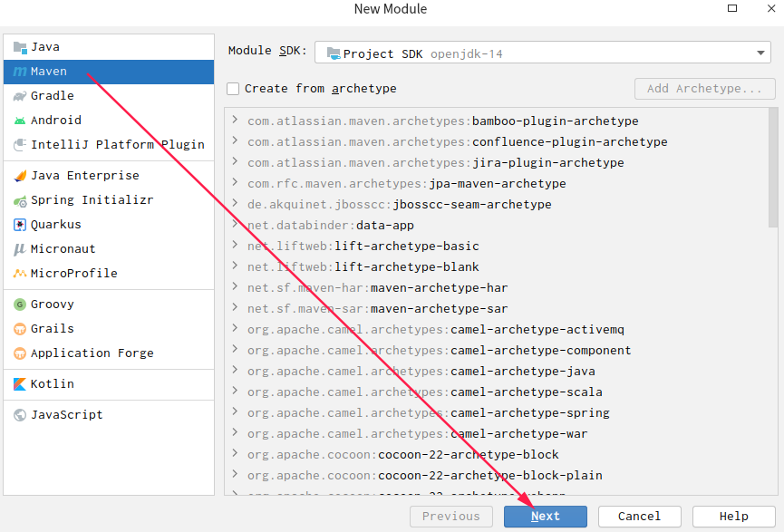Click the Java Enterprise icon

20,176
